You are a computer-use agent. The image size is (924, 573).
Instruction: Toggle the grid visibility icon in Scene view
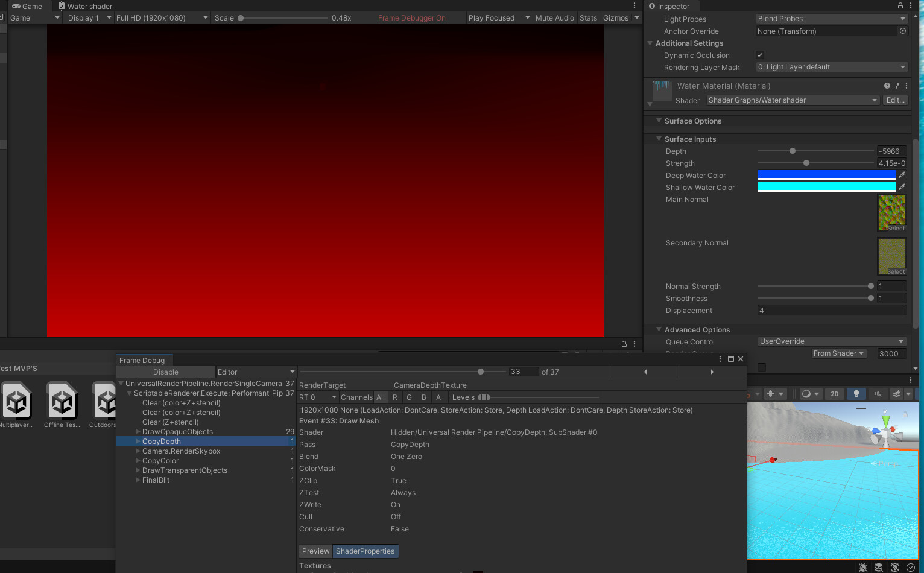coord(771,394)
